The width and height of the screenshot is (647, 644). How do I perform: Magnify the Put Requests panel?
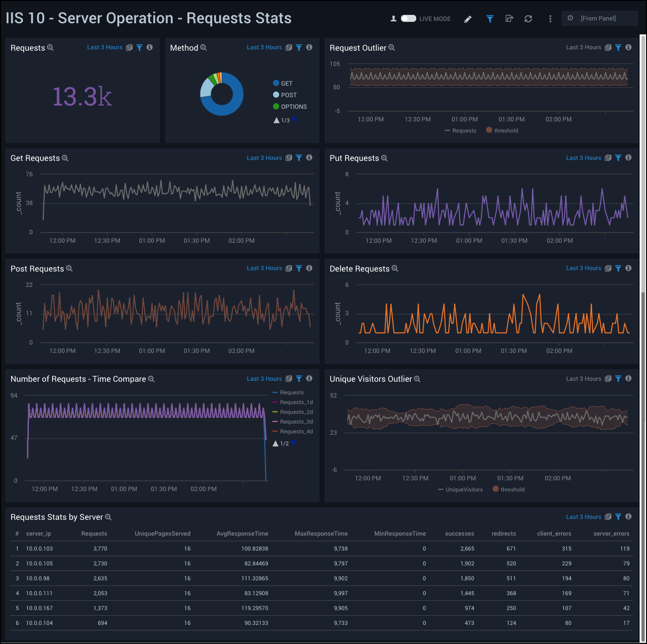[384, 158]
